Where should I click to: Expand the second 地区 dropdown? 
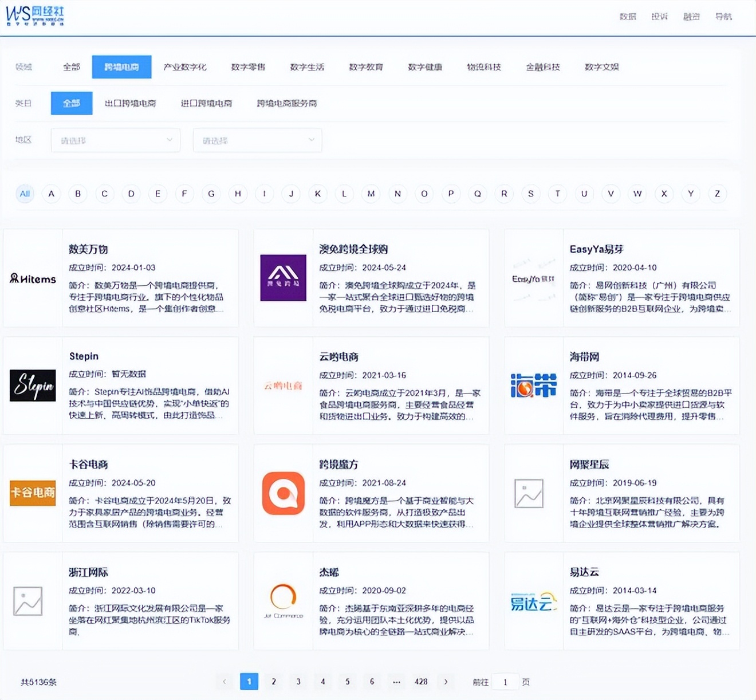click(257, 140)
